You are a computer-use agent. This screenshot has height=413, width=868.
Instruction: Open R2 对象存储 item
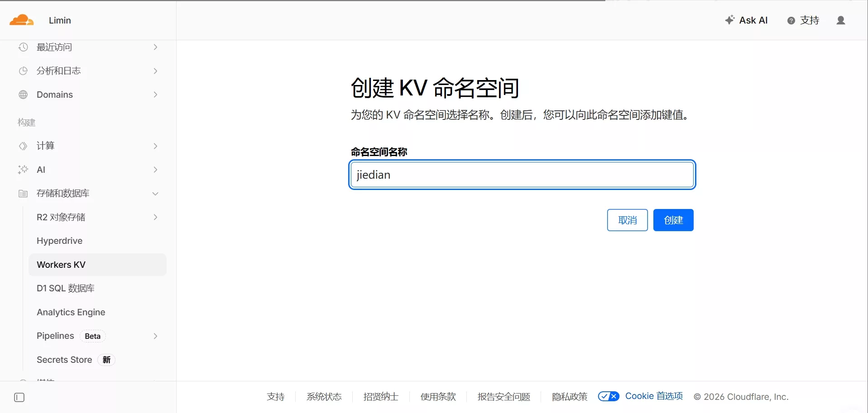pyautogui.click(x=61, y=217)
